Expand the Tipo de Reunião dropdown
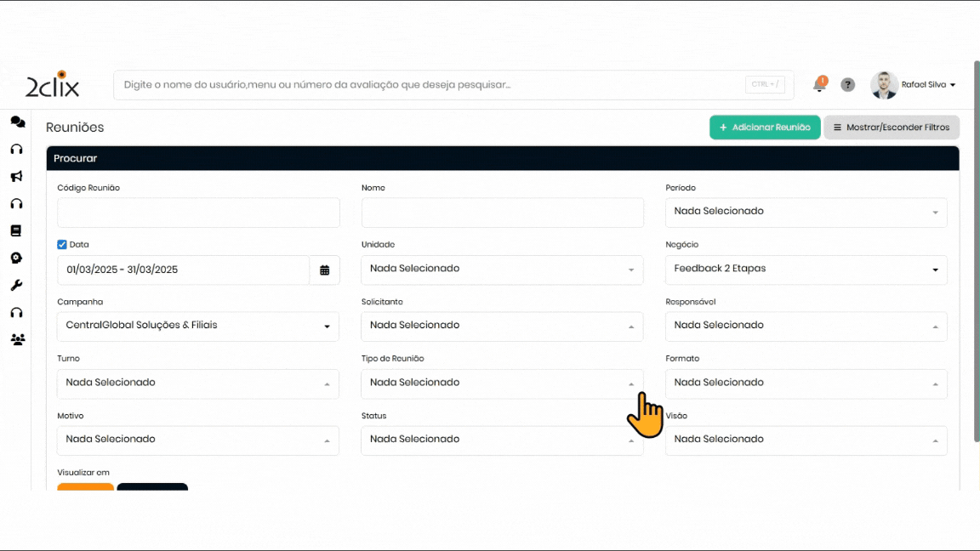The image size is (980, 551). click(x=502, y=383)
